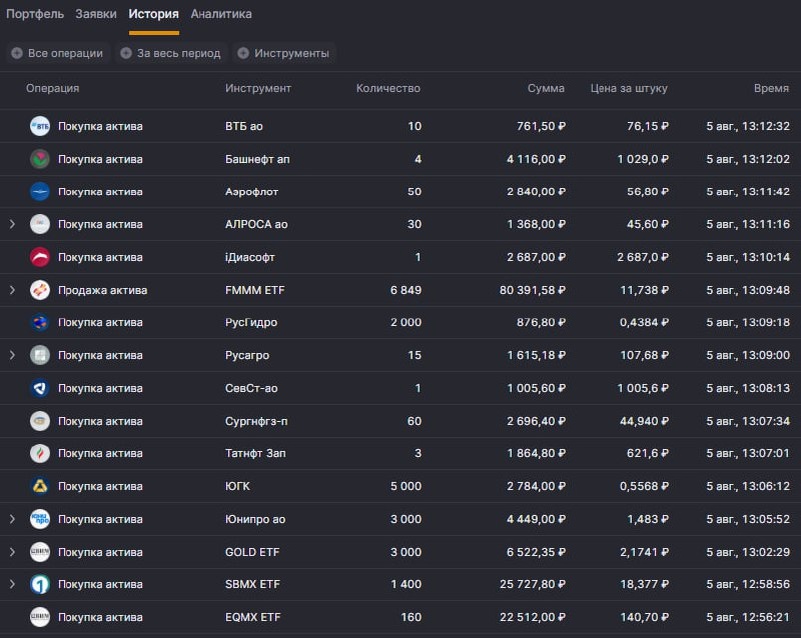Expand the Русагро purchase row
This screenshot has width=801, height=638.
[12, 355]
